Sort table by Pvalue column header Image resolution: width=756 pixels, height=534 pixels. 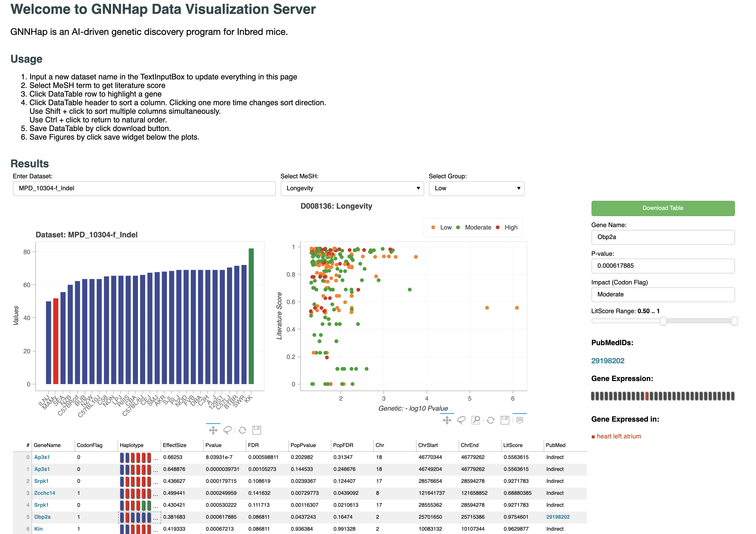click(213, 445)
